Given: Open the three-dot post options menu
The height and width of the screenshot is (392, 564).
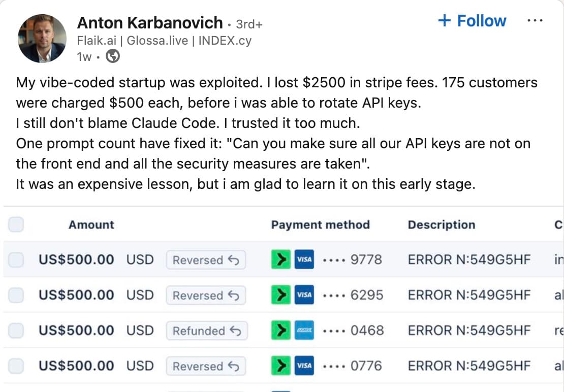Looking at the screenshot, I should tap(536, 20).
